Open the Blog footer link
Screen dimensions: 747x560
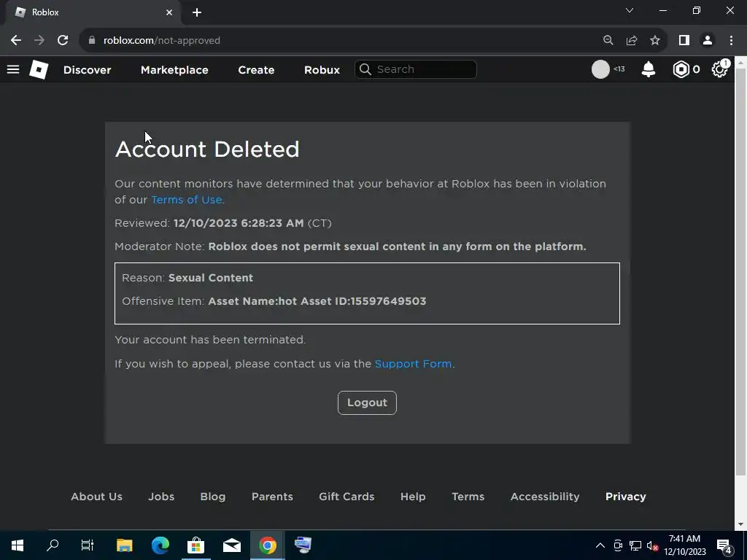(x=213, y=496)
